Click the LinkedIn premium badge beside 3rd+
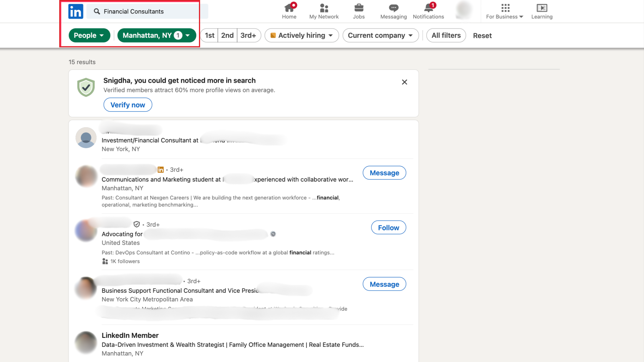The image size is (644, 362). pyautogui.click(x=161, y=170)
